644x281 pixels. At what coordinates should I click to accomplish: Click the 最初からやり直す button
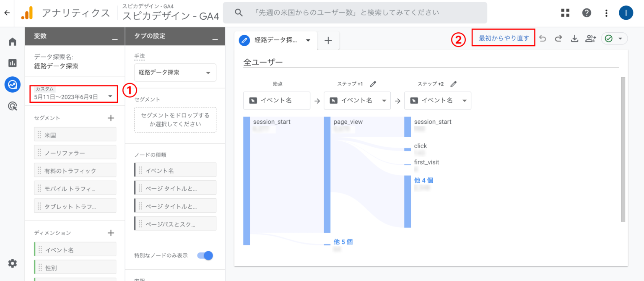503,38
